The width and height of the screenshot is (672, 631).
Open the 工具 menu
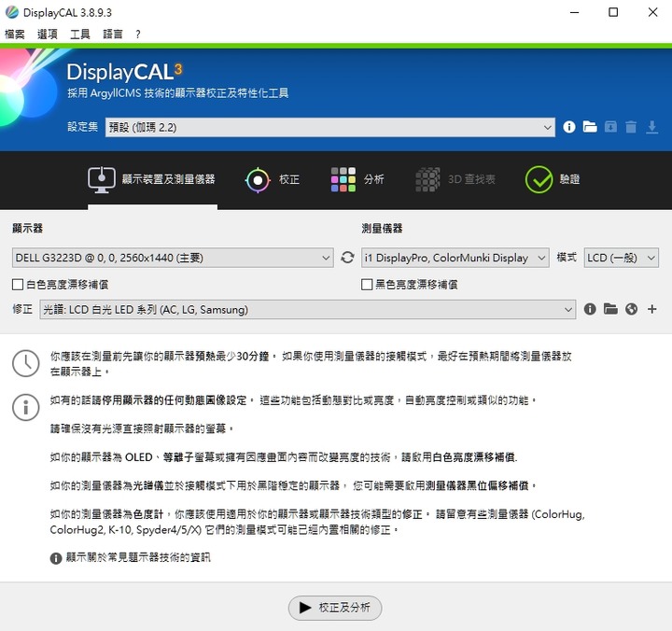80,35
